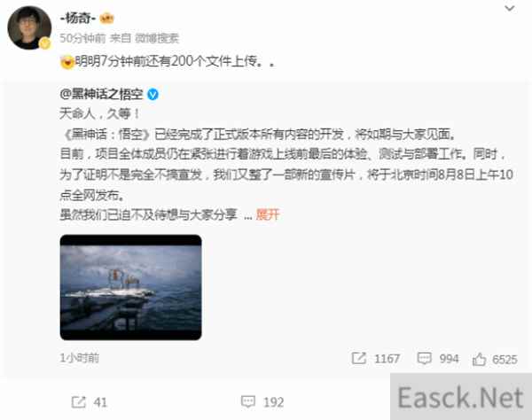This screenshot has width=532, height=420.
Task: Click the emoji in the post text
Action: pos(67,62)
